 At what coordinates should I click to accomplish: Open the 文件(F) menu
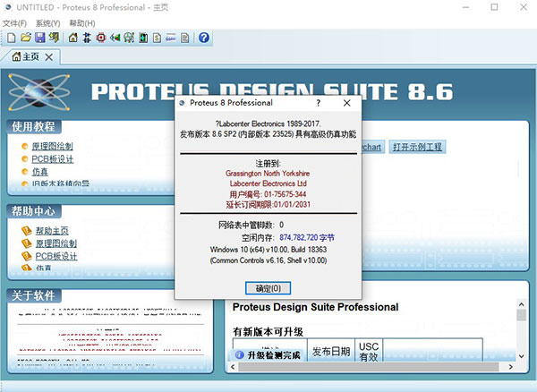(14, 23)
